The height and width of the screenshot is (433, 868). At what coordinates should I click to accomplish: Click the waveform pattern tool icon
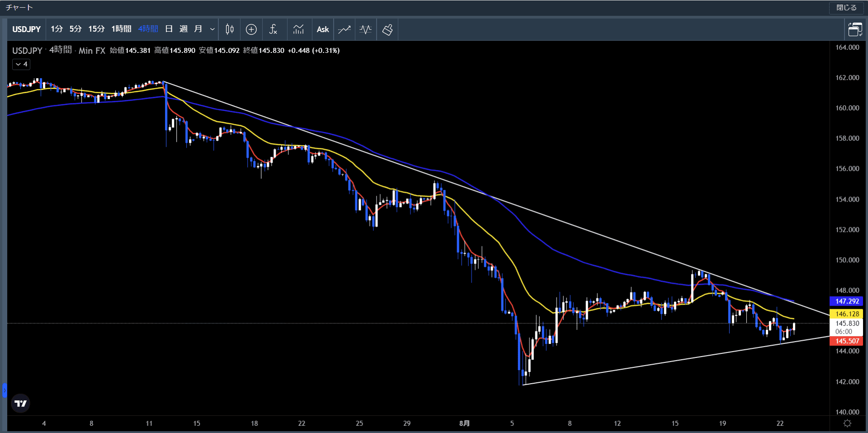(366, 29)
